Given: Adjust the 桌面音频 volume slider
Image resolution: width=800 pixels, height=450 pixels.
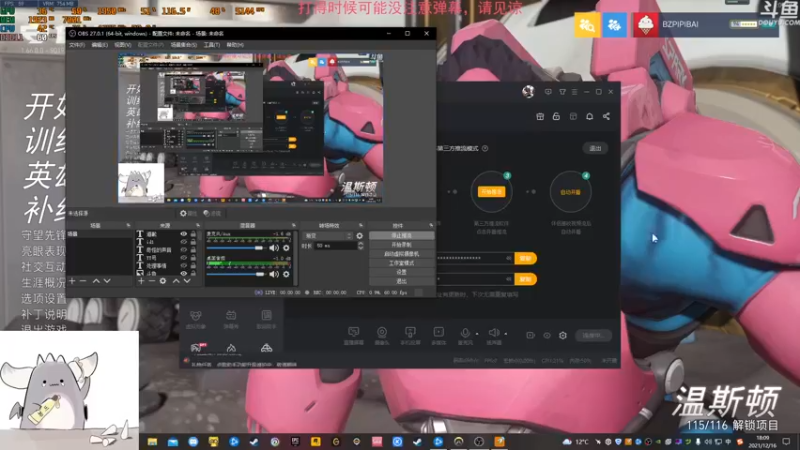Looking at the screenshot, I should pos(235,274).
